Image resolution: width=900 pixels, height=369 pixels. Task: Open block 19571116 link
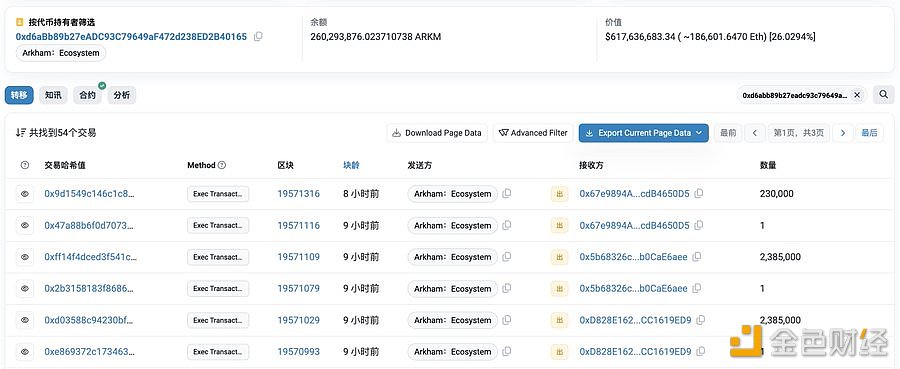pos(298,226)
